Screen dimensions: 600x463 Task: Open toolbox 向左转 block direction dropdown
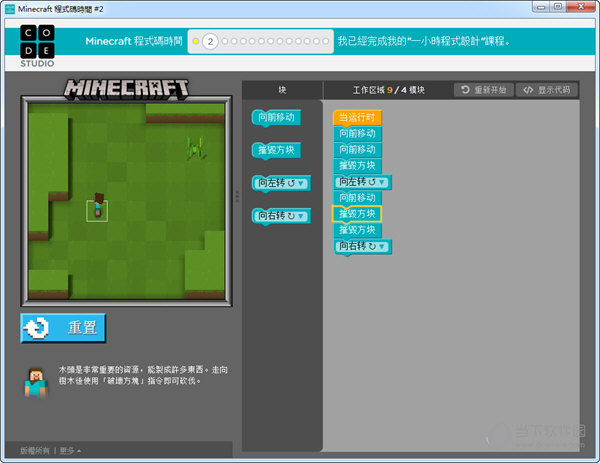click(x=301, y=183)
